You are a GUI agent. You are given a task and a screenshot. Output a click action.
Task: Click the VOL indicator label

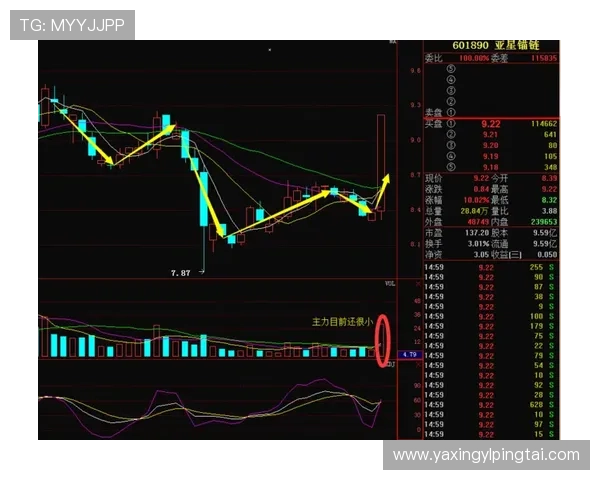391,283
